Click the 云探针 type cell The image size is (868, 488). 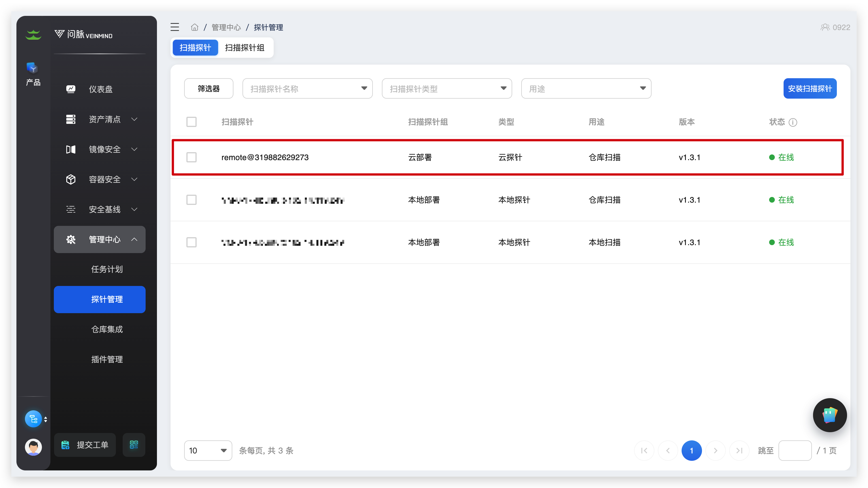pyautogui.click(x=510, y=157)
